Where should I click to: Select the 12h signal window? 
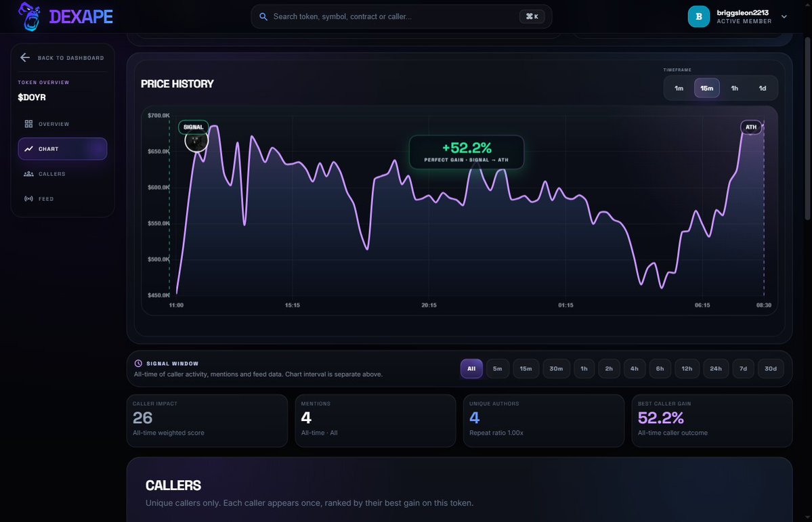click(687, 369)
